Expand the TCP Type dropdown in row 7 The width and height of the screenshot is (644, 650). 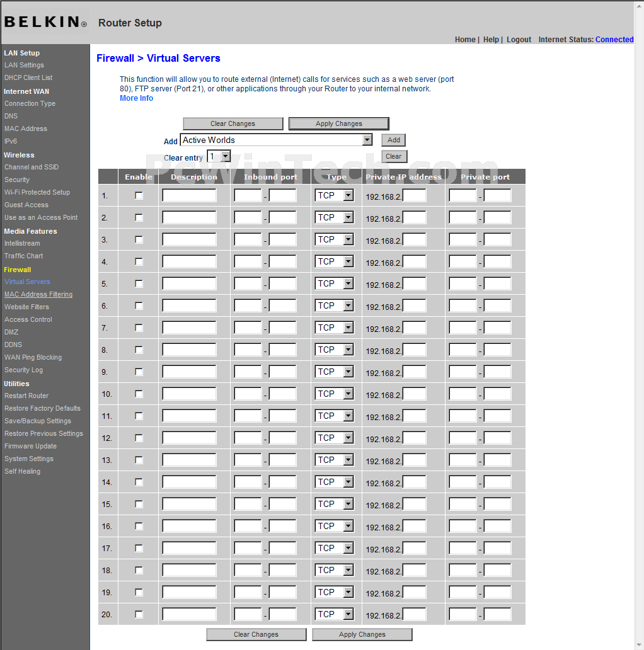334,328
